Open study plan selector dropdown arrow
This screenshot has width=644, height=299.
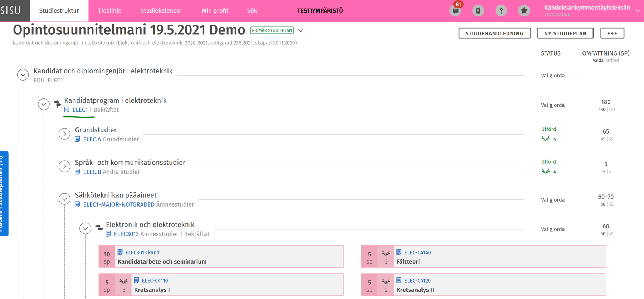[x=301, y=30]
